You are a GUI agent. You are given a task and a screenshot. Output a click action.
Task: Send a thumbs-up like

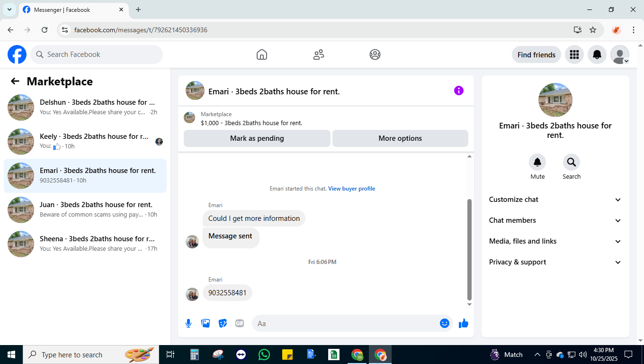coord(464,323)
